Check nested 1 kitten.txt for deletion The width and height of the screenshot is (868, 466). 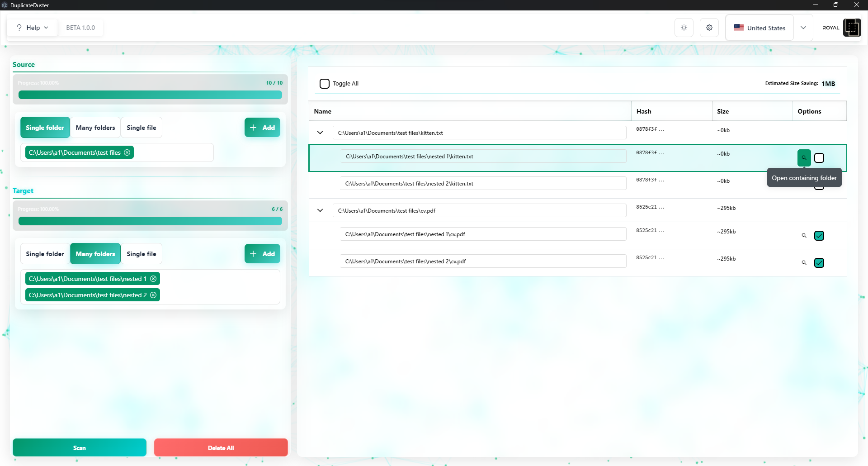point(819,157)
